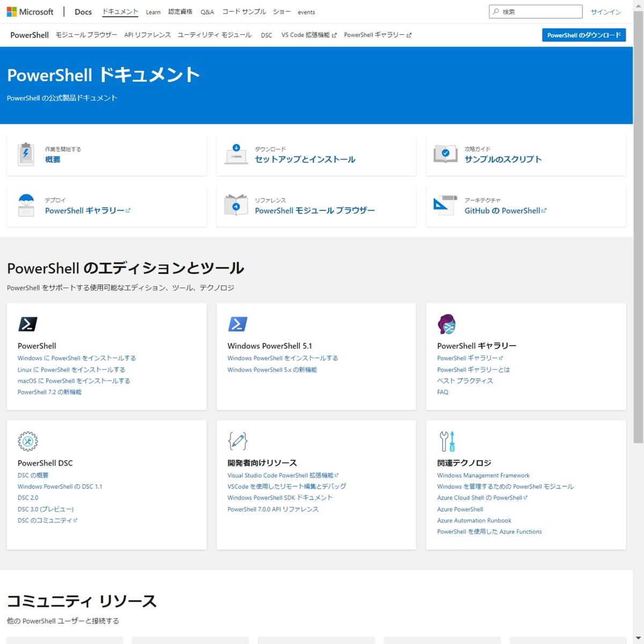Open Visual Studio Code PowerShell 拡張機能 link
The width and height of the screenshot is (644, 644).
click(280, 475)
